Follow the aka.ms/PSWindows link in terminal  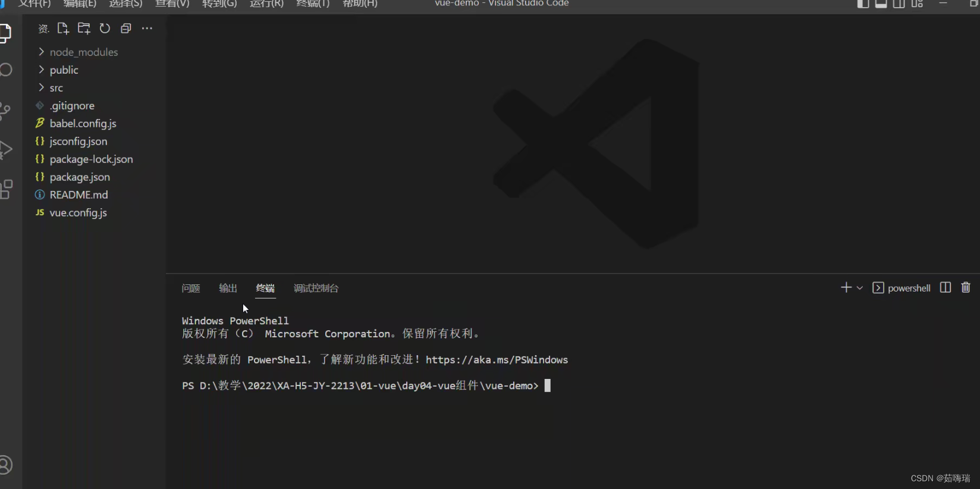click(497, 360)
